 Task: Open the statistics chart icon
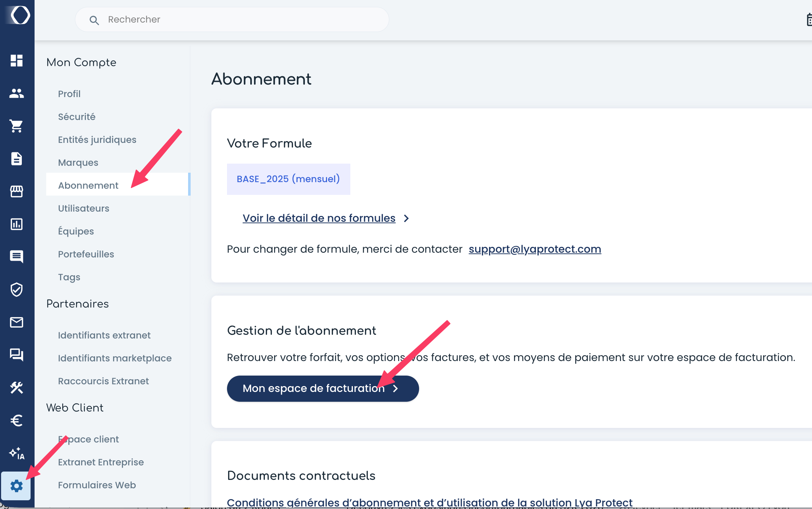pyautogui.click(x=17, y=224)
